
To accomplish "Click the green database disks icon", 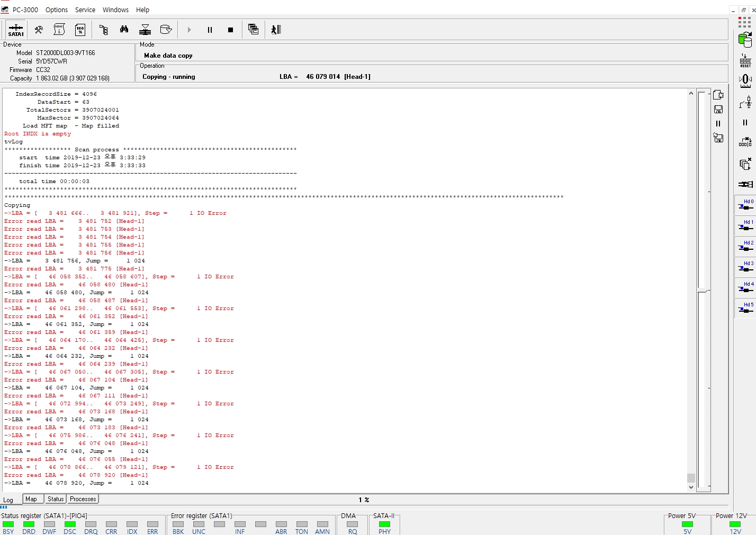I will coord(745,40).
